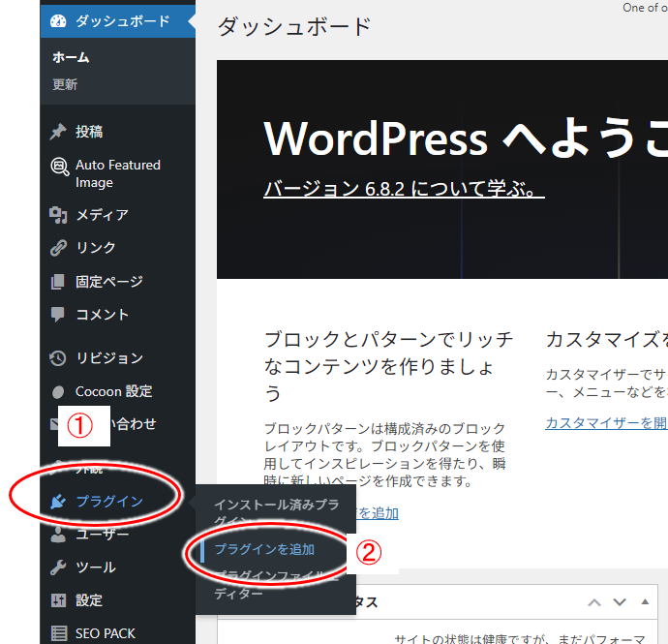The width and height of the screenshot is (668, 644).
Task: Click the sliders icon beside 設定
Action: pyautogui.click(x=58, y=600)
